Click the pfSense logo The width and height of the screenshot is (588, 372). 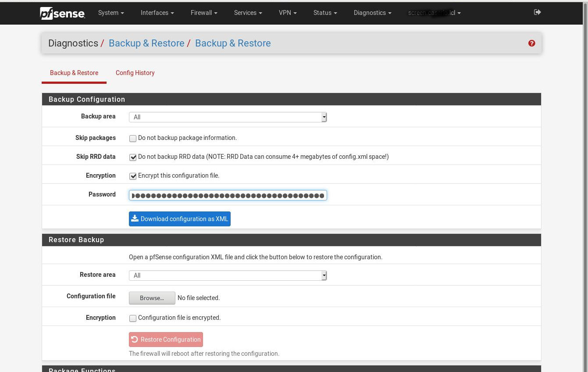[62, 13]
